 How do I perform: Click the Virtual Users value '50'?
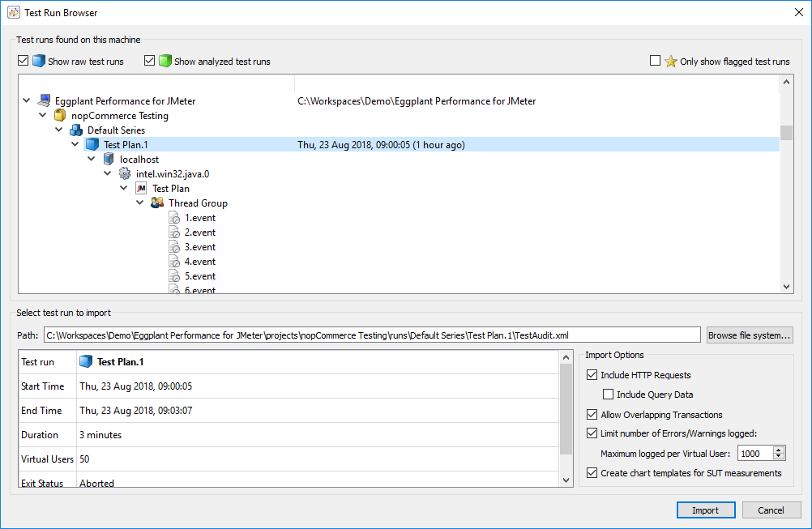(84, 459)
